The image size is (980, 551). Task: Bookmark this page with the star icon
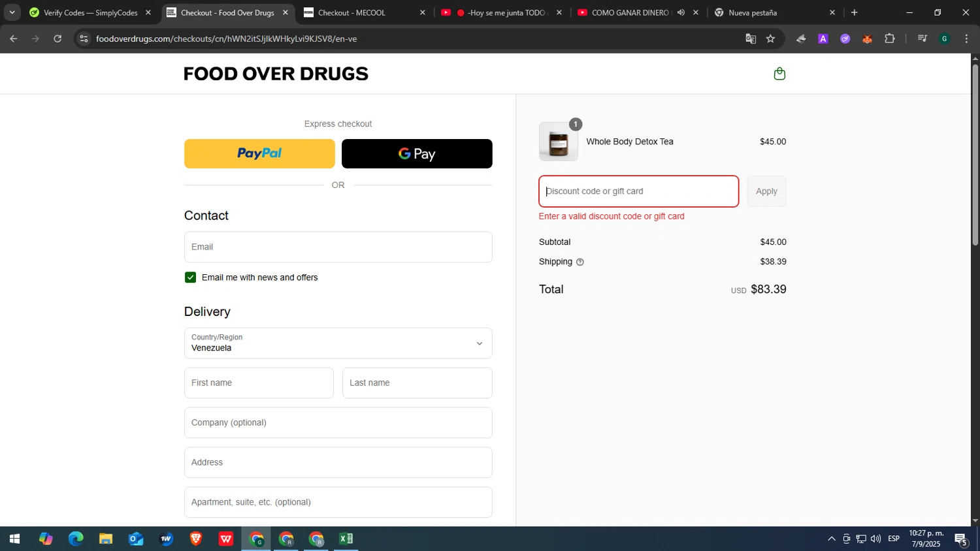tap(771, 39)
